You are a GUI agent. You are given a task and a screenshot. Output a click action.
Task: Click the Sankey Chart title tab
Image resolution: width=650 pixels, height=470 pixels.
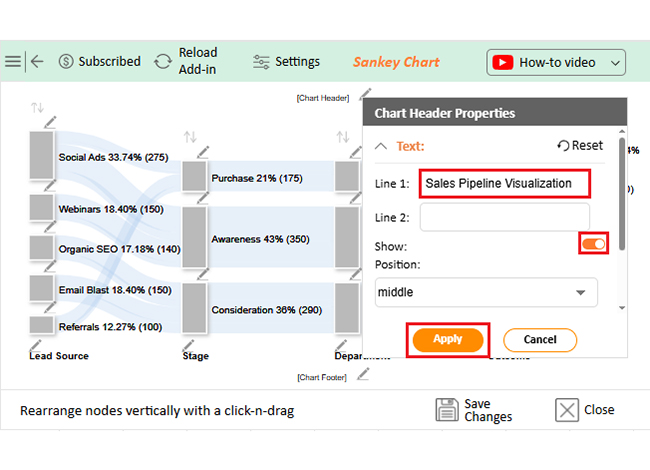(396, 62)
